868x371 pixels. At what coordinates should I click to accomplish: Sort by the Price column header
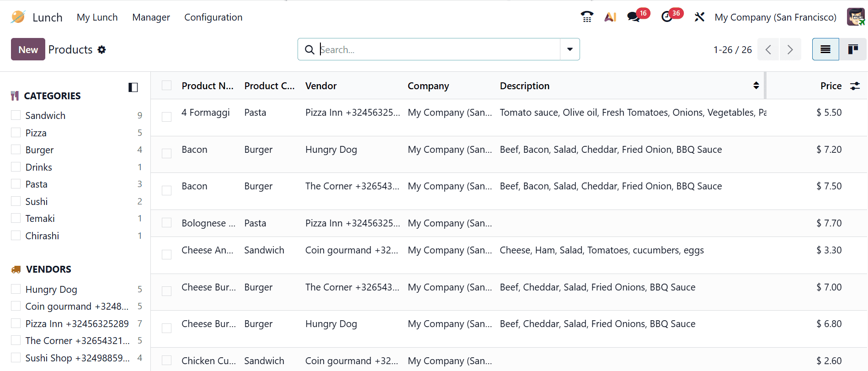[831, 86]
